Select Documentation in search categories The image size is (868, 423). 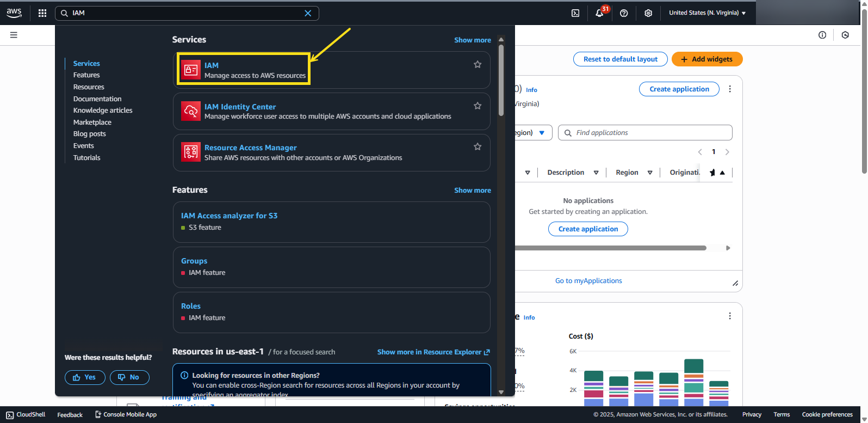click(97, 99)
